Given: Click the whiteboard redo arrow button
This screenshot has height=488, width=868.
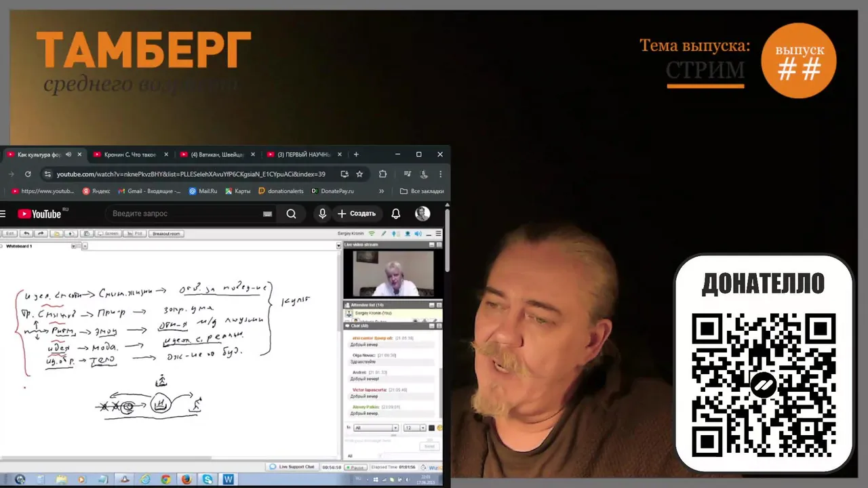Looking at the screenshot, I should [x=41, y=233].
